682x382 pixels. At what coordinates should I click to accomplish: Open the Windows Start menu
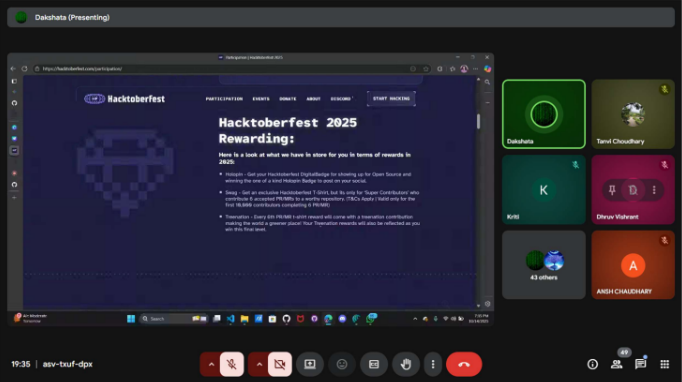click(130, 319)
